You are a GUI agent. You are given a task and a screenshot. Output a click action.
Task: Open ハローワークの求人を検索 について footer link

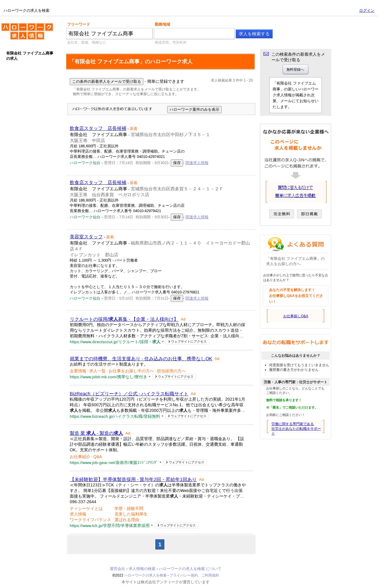point(190,569)
